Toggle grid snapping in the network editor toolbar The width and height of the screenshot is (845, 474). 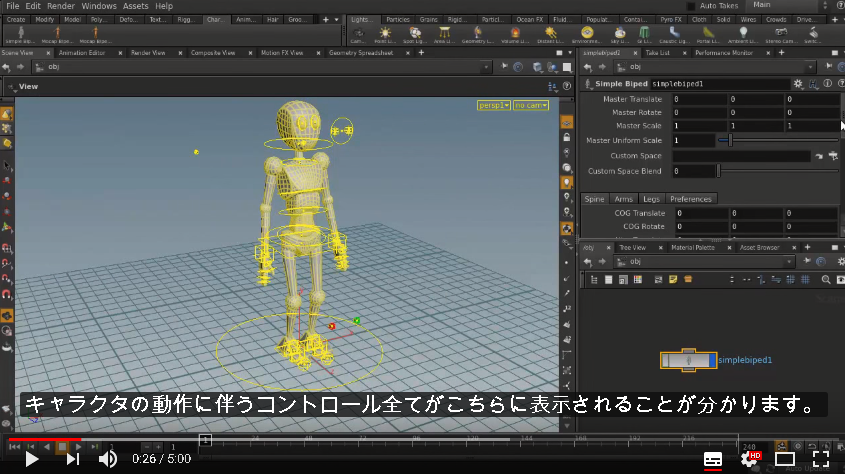805,280
